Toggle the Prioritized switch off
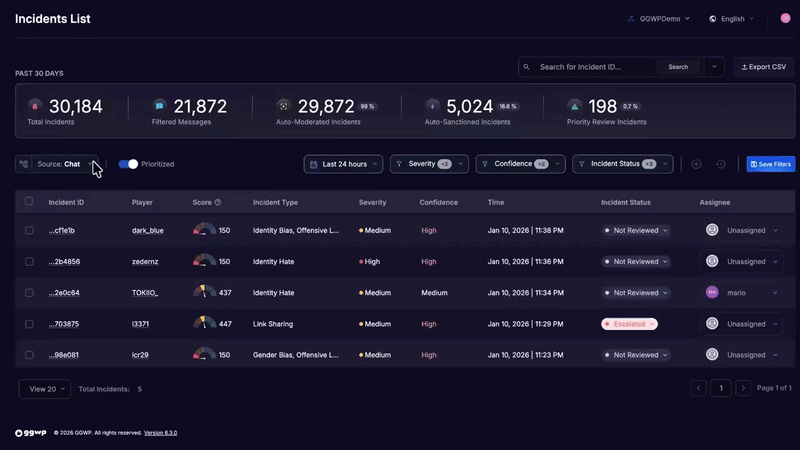This screenshot has width=800, height=450. point(128,164)
